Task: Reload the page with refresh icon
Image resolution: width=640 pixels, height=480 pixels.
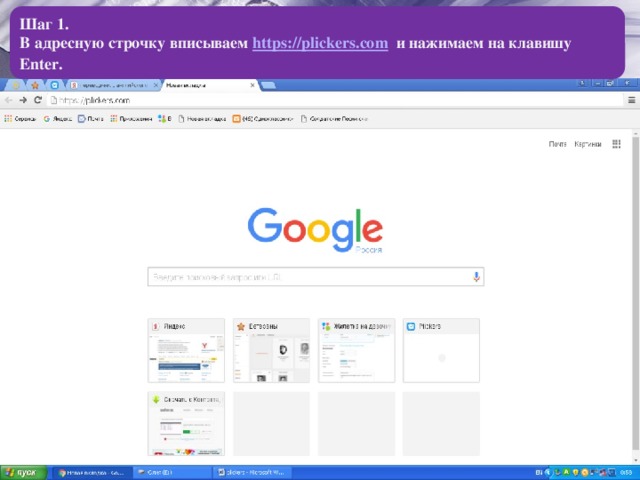Action: 38,100
